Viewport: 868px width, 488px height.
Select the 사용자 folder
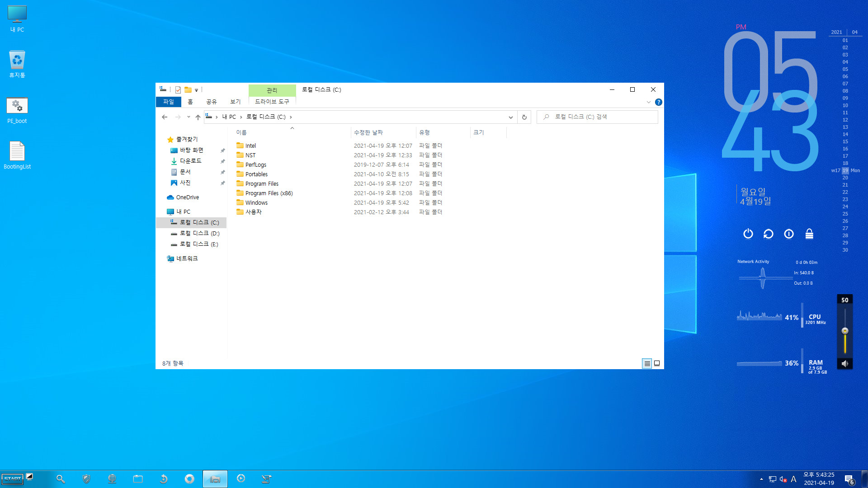point(253,212)
